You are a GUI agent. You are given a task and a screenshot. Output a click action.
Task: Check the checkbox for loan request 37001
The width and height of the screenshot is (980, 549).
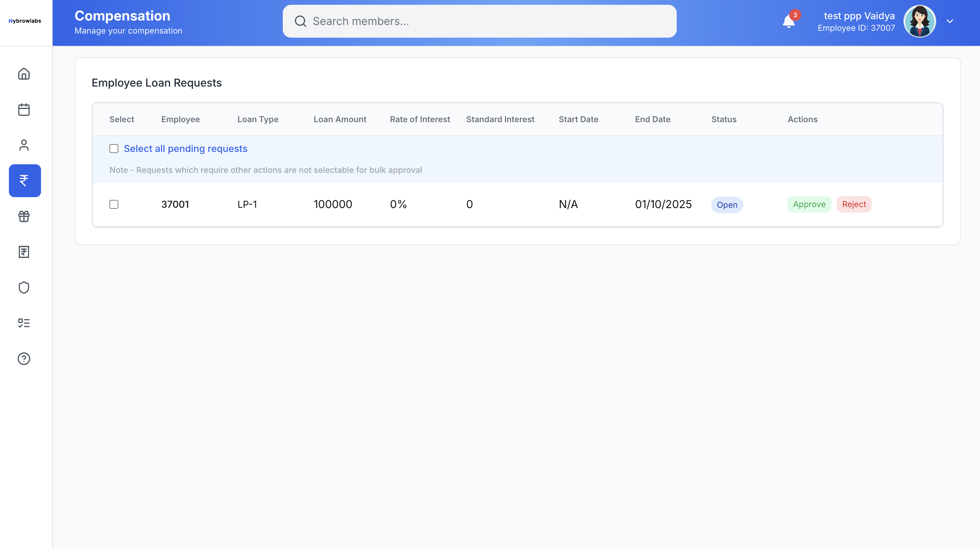(x=114, y=204)
